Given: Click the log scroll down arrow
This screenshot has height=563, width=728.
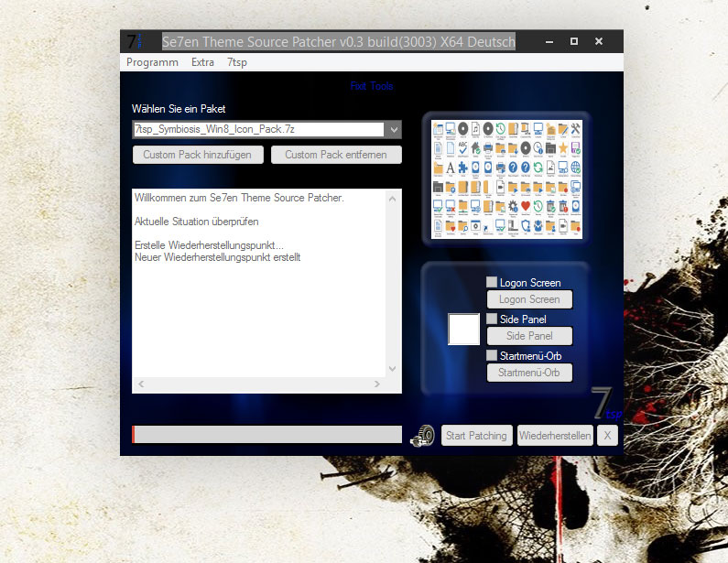Looking at the screenshot, I should click(392, 369).
